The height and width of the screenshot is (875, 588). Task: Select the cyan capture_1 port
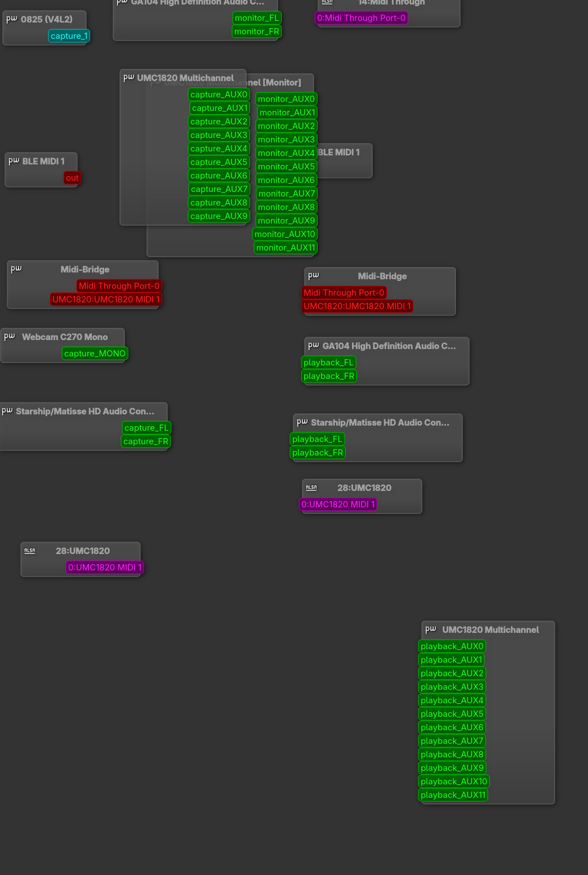pos(69,36)
